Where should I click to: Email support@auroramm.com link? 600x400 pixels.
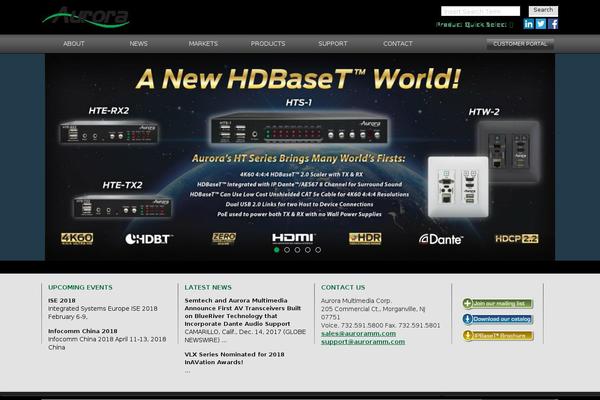363,341
